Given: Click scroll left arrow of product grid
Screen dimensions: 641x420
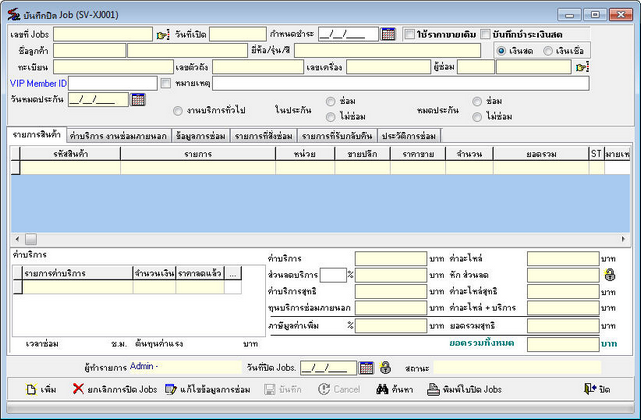Looking at the screenshot, I should 17,239.
